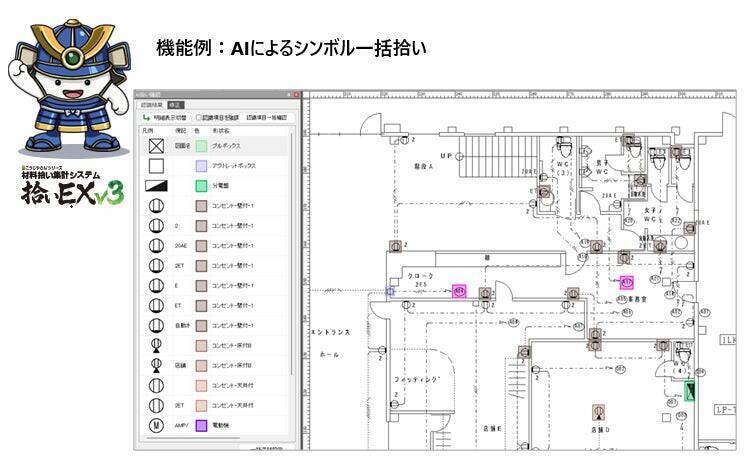This screenshot has height=462, width=748.
Task: Click small blue square symbol left of クローク
Action: [x=390, y=291]
